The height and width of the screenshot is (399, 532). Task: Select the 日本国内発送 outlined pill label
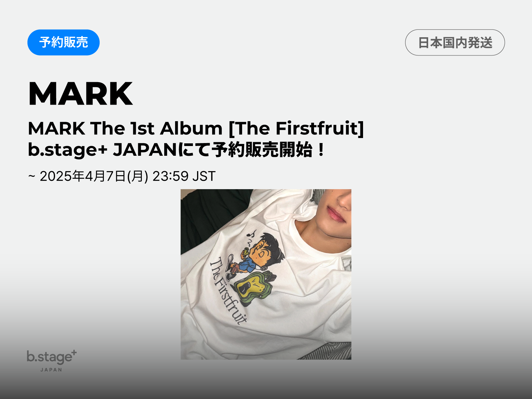coord(455,42)
